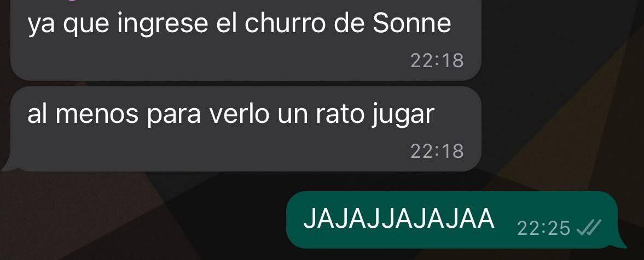Tap the double-check read receipt icon
This screenshot has width=644, height=260.
click(x=589, y=228)
